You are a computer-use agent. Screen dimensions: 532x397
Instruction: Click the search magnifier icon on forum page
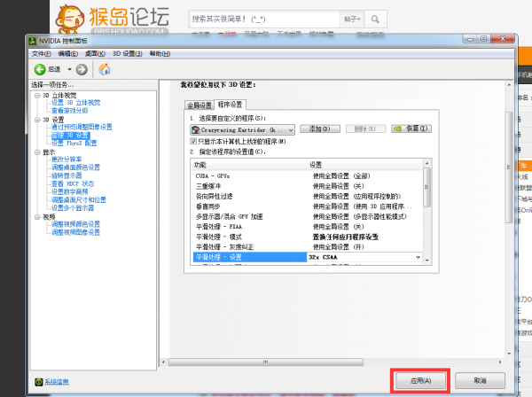(x=375, y=19)
